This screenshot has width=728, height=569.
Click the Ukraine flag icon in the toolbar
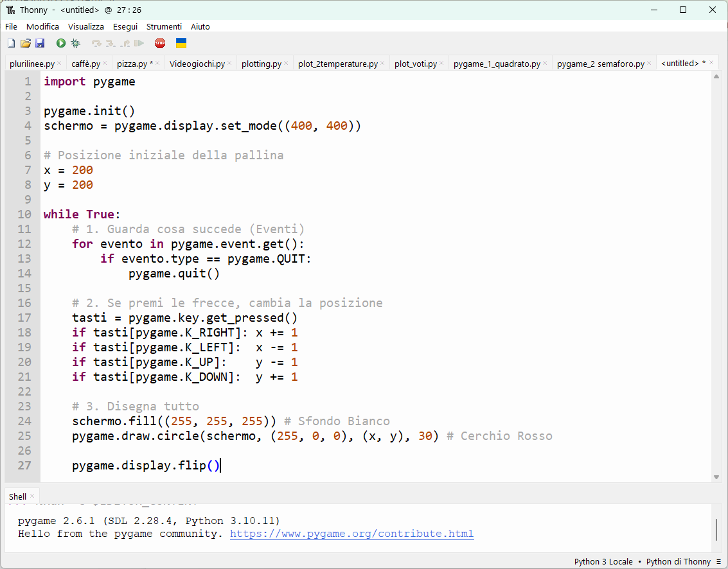point(181,43)
